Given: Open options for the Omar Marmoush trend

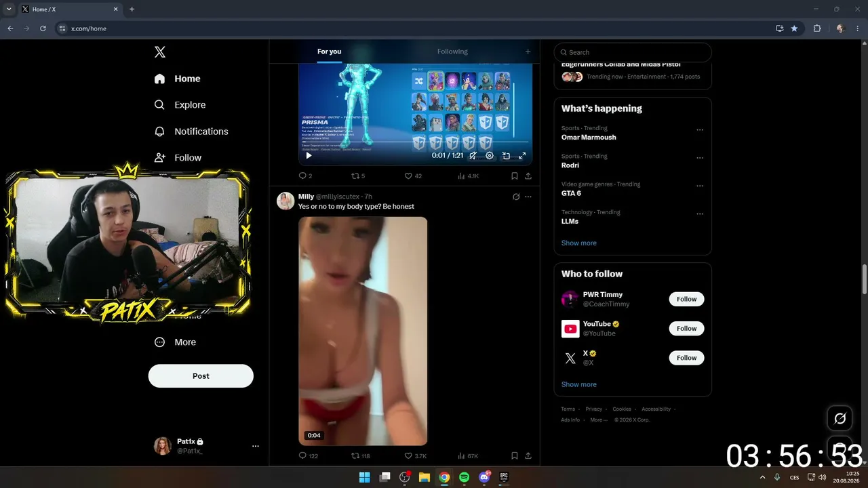Looking at the screenshot, I should pos(700,129).
